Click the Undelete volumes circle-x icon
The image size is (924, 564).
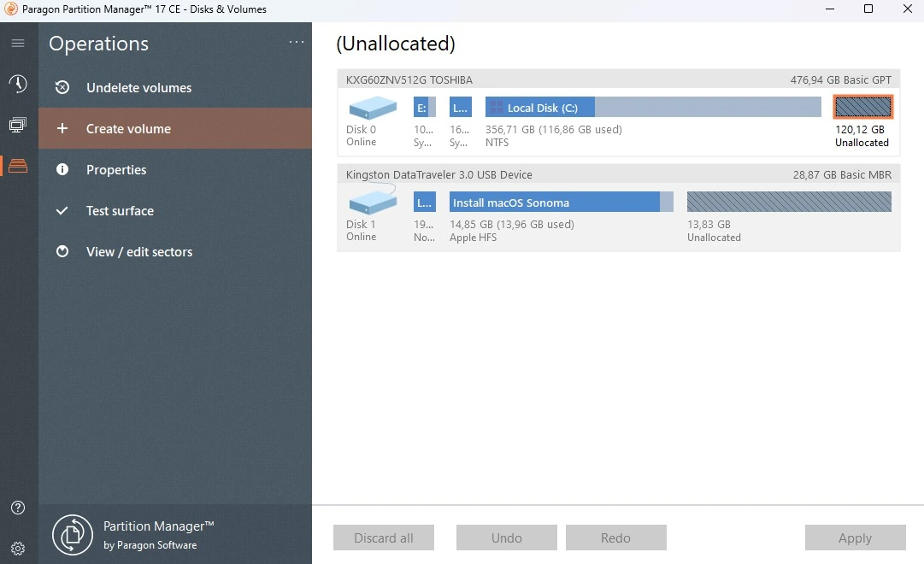point(62,88)
